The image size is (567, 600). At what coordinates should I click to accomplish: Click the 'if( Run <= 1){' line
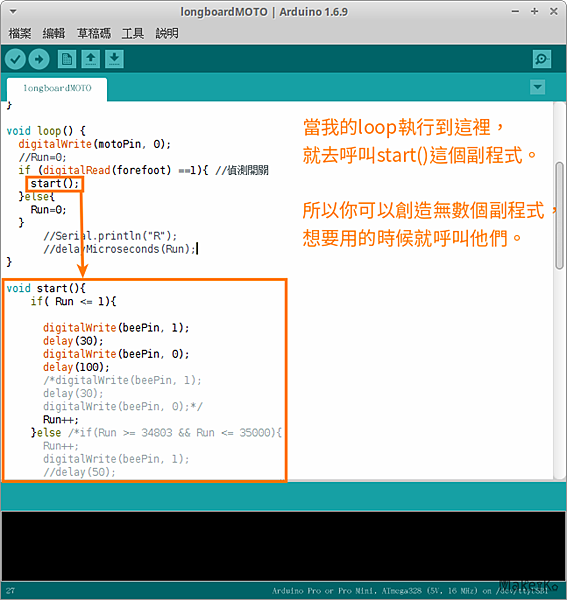(73, 302)
